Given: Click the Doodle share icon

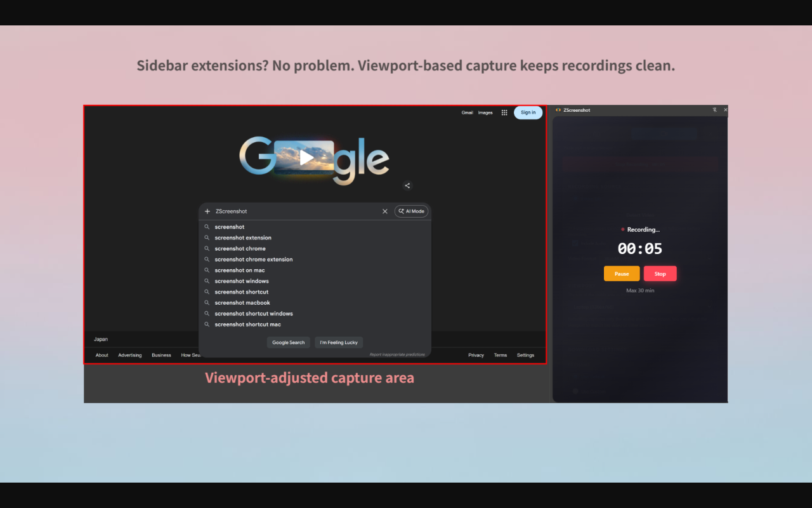Looking at the screenshot, I should coord(407,185).
